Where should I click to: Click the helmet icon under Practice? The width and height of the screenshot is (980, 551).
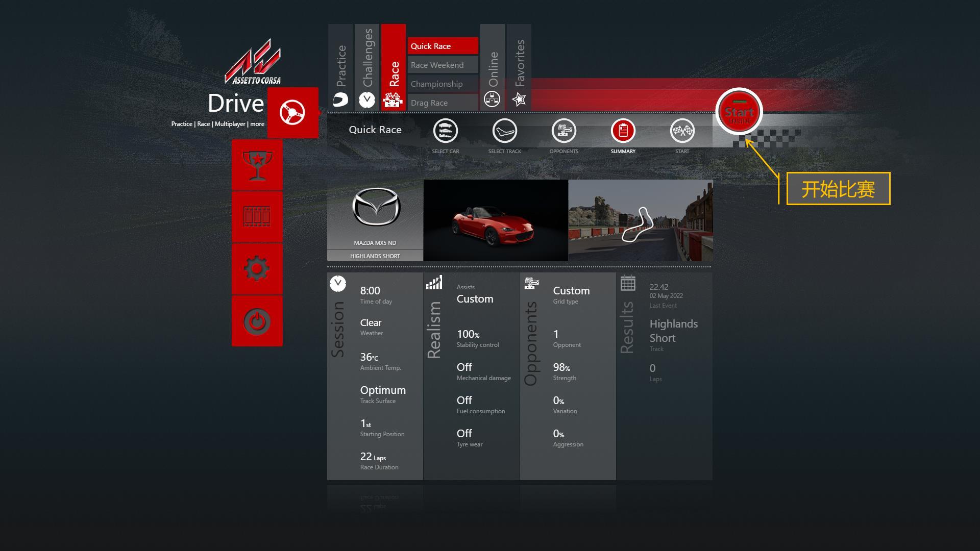[340, 99]
